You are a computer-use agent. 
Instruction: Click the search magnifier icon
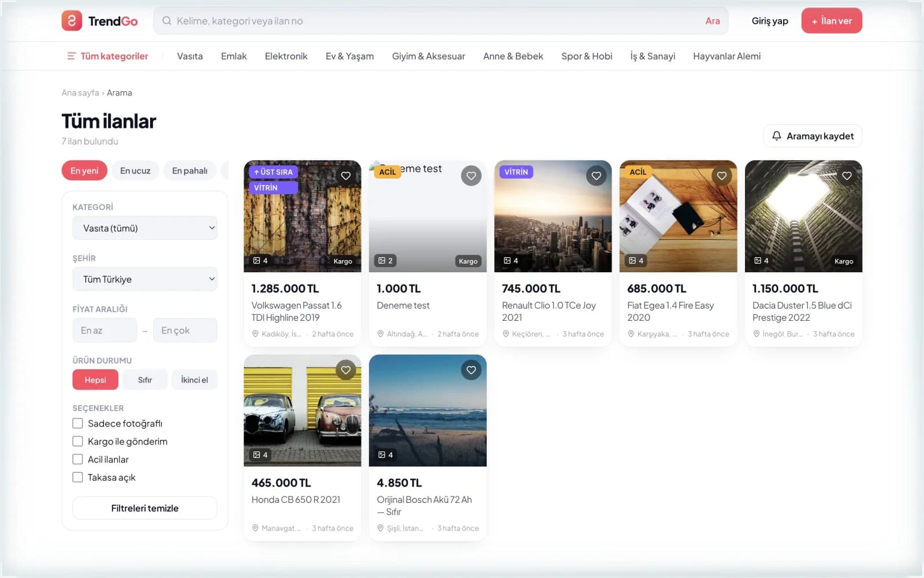(167, 21)
